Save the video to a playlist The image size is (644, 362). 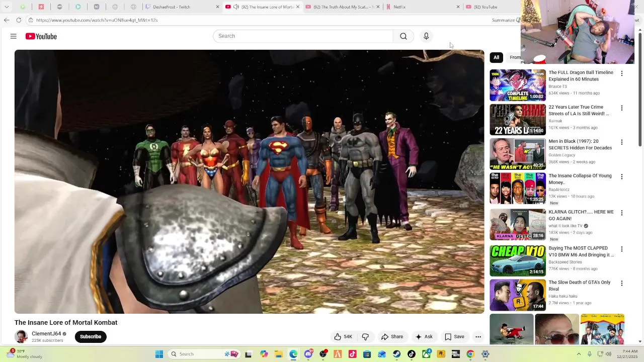coord(454,337)
